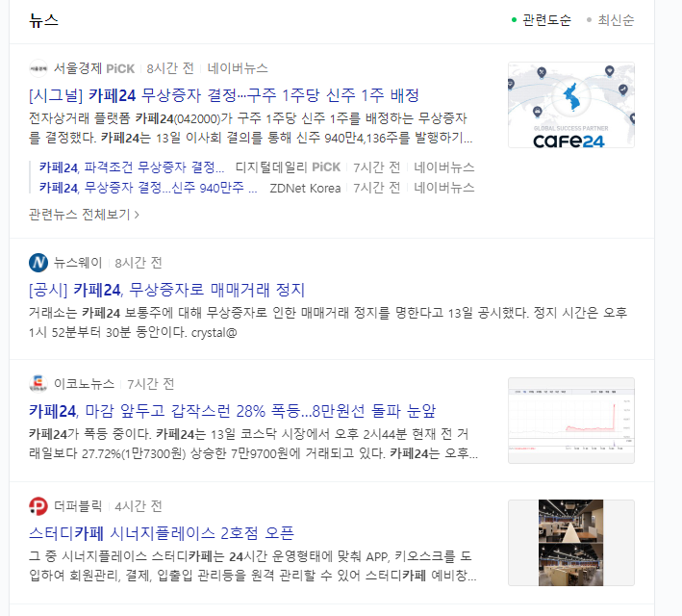The height and width of the screenshot is (616, 682).
Task: Click 네이버뉴스 link beside ZDNet Korea
Action: [444, 188]
